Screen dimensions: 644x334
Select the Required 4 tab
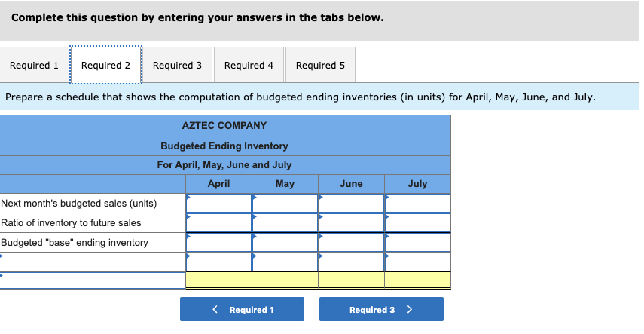coord(249,66)
